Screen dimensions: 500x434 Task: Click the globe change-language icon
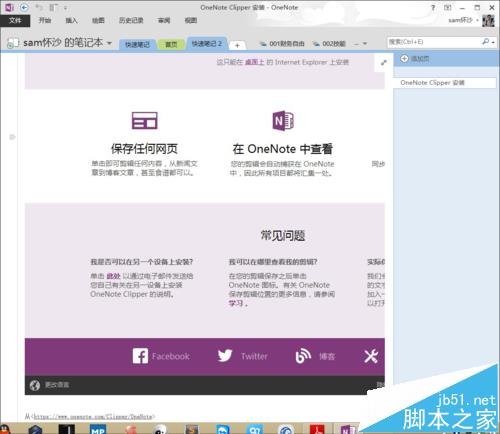tap(35, 385)
